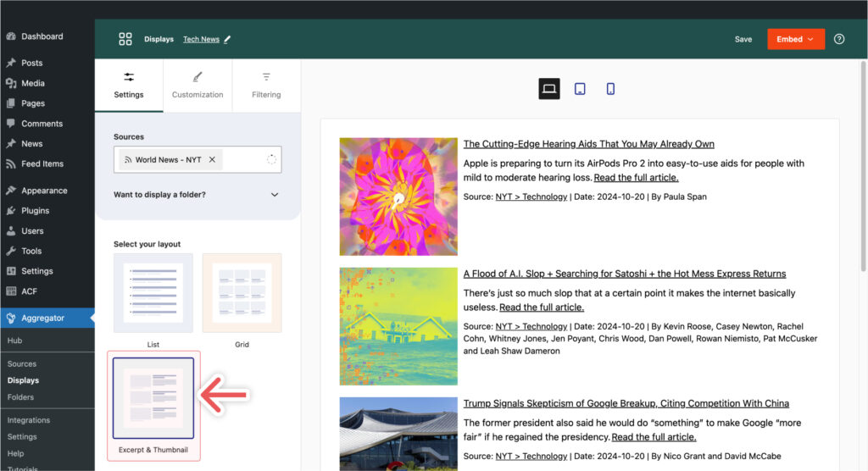Select the Excerpt & Thumbnail layout

coord(153,398)
